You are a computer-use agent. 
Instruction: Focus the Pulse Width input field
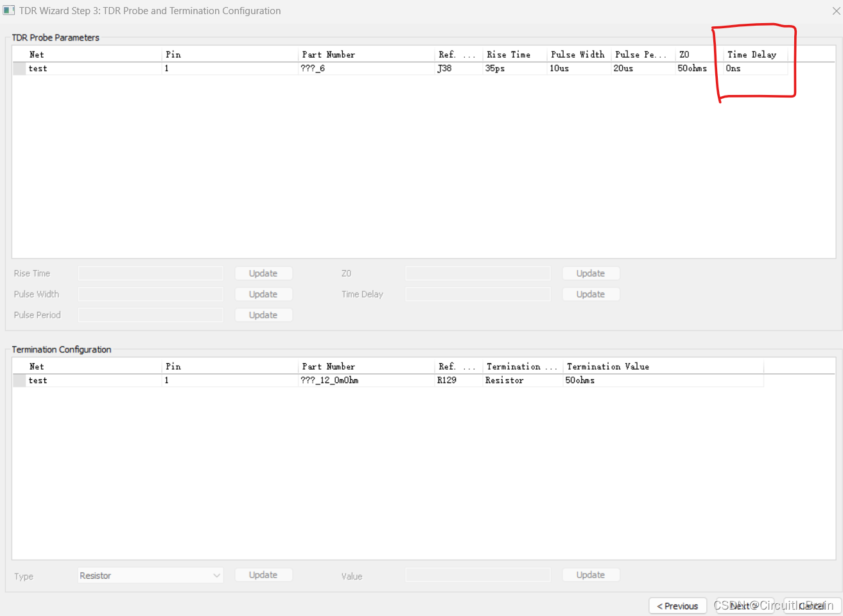coord(150,294)
